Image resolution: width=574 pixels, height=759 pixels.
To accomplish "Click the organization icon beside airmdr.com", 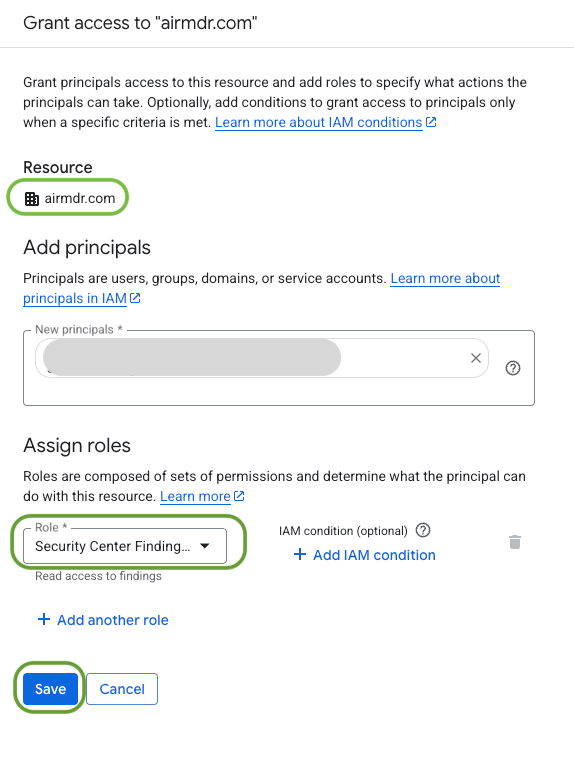I will (x=32, y=198).
